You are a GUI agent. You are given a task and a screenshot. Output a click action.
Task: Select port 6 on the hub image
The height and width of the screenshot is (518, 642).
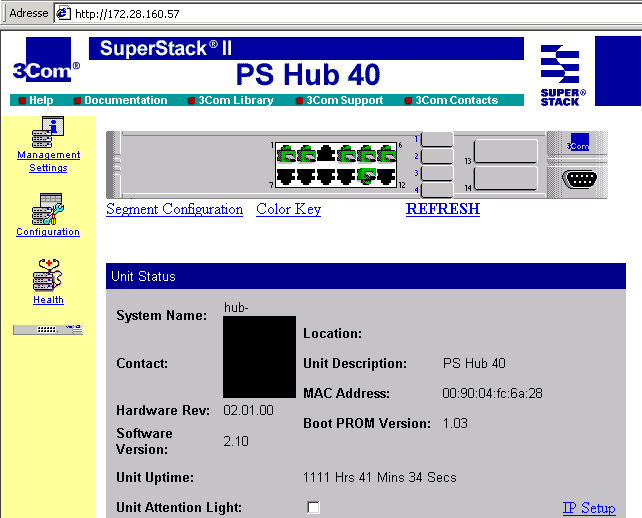386,154
